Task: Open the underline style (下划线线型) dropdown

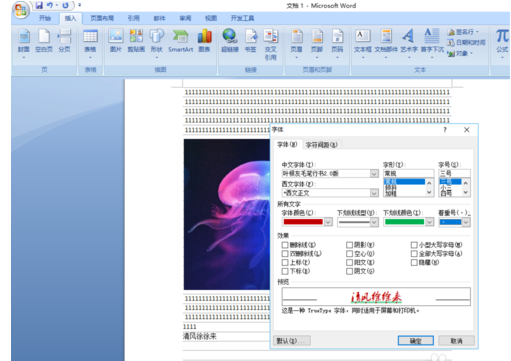Action: pos(374,222)
